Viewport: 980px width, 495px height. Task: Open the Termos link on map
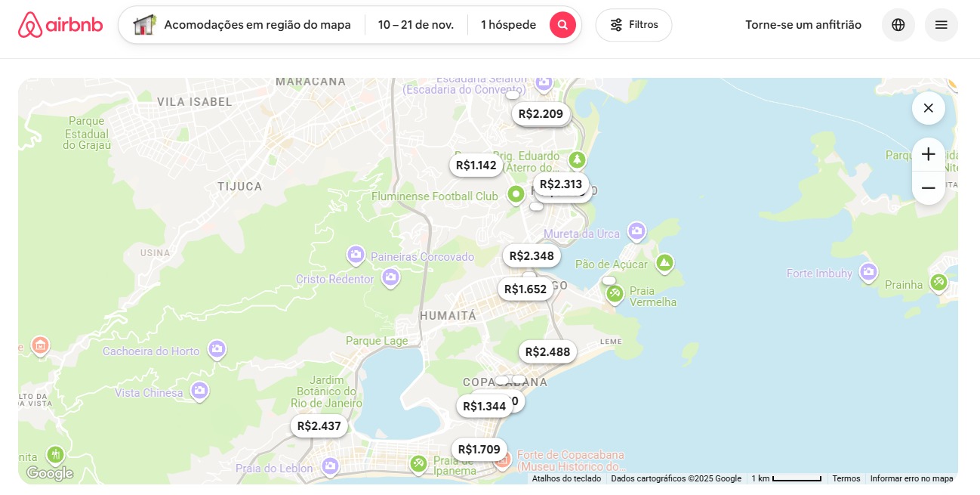(846, 478)
